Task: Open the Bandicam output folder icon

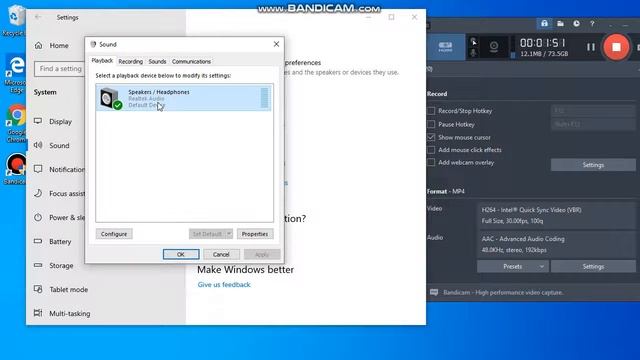Action: coord(560,24)
